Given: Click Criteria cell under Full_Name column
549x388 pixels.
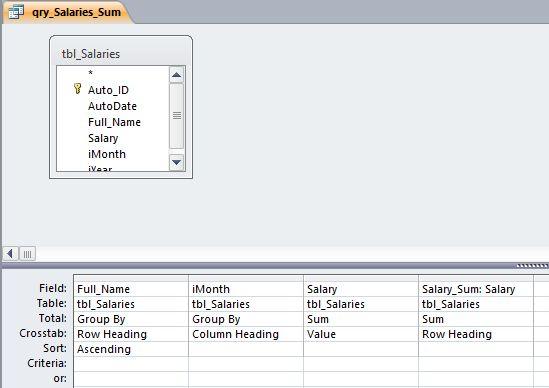Looking at the screenshot, I should (131, 364).
